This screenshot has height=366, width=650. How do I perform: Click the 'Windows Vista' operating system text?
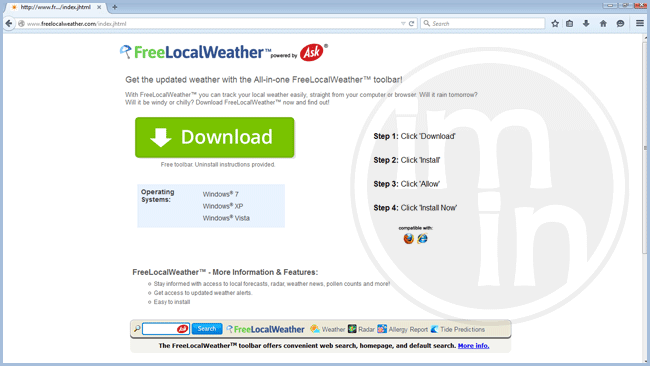tap(226, 218)
